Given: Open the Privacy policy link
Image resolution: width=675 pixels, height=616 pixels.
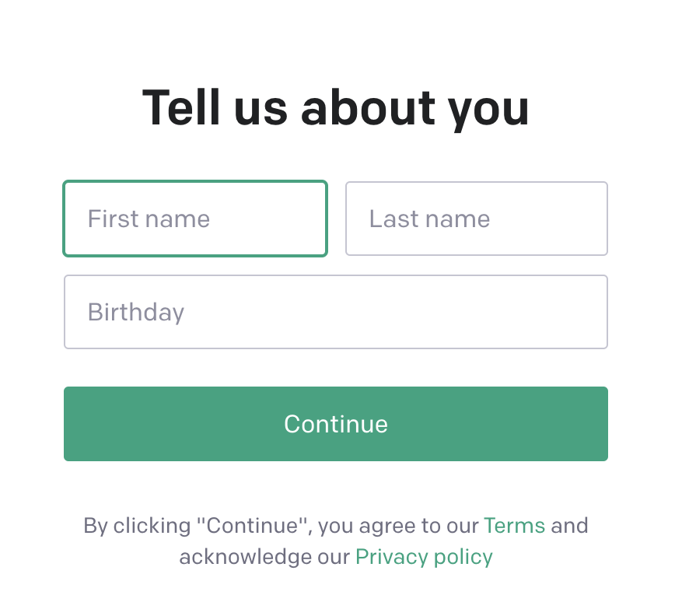Looking at the screenshot, I should coord(424,557).
